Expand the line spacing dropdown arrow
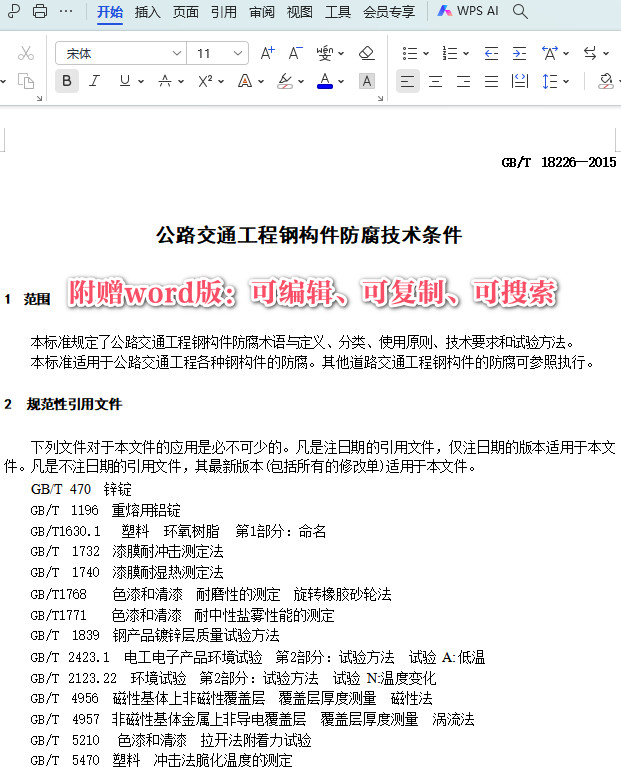 (566, 81)
